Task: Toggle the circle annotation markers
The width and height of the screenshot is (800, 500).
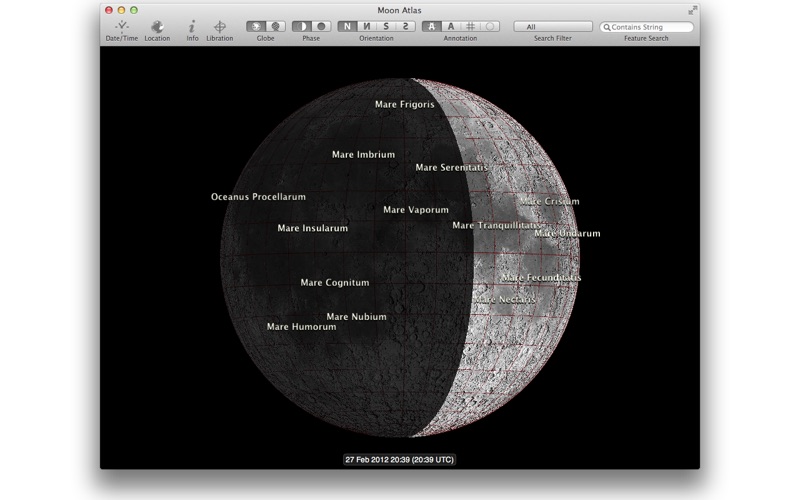Action: (x=490, y=26)
